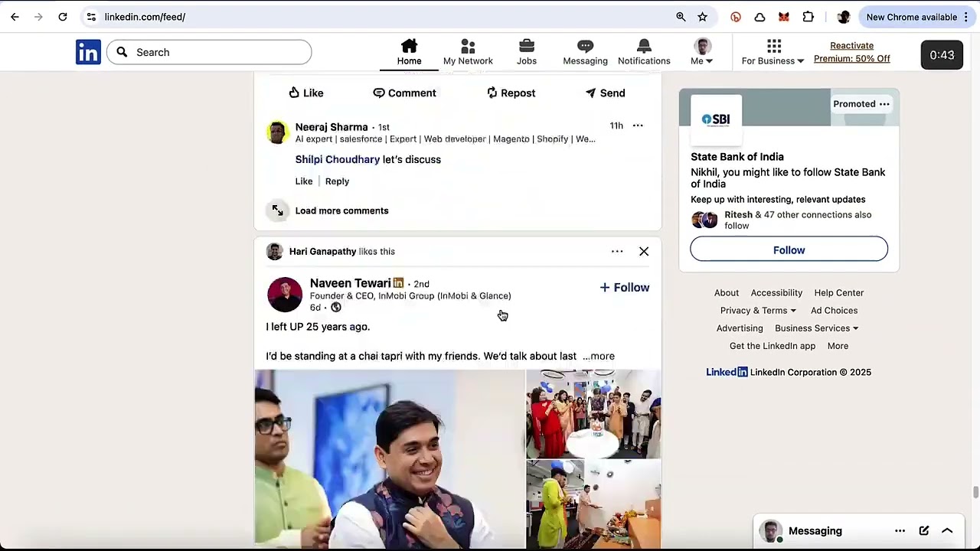Viewport: 980px width, 551px height.
Task: Open bottom-right photo in post
Action: coord(593,504)
